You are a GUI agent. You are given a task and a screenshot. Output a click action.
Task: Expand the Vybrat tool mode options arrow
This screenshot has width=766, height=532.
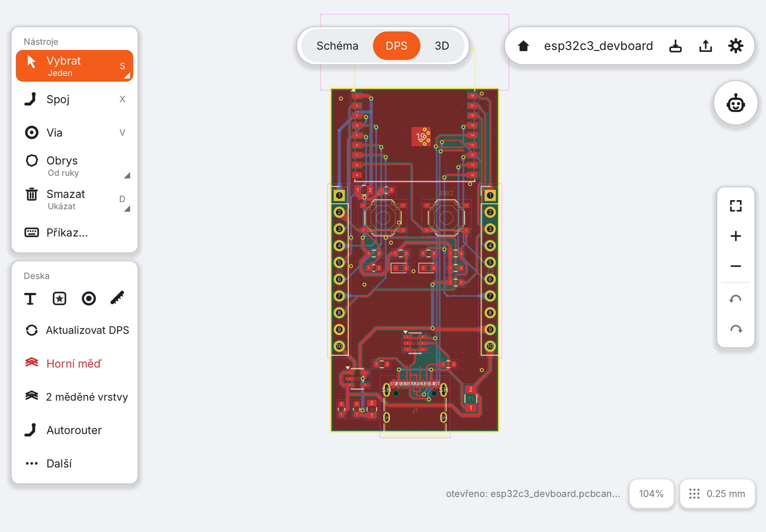pos(127,76)
